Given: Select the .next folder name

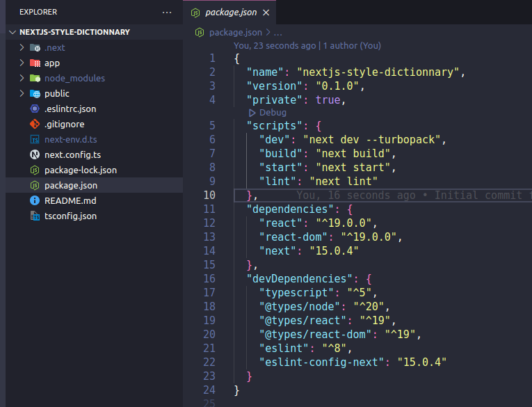Looking at the screenshot, I should click(x=55, y=48).
